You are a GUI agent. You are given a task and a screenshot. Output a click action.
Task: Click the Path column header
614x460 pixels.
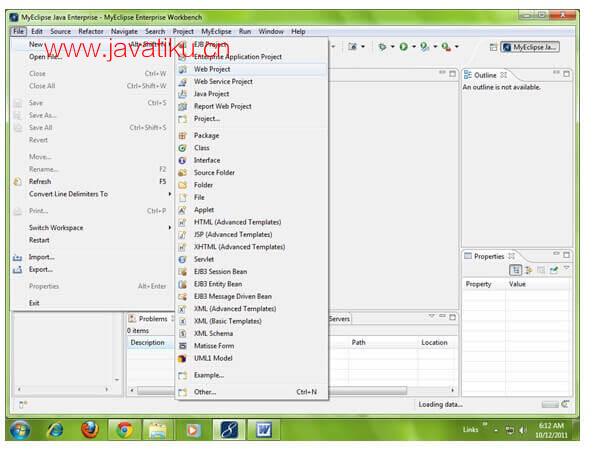(x=383, y=343)
